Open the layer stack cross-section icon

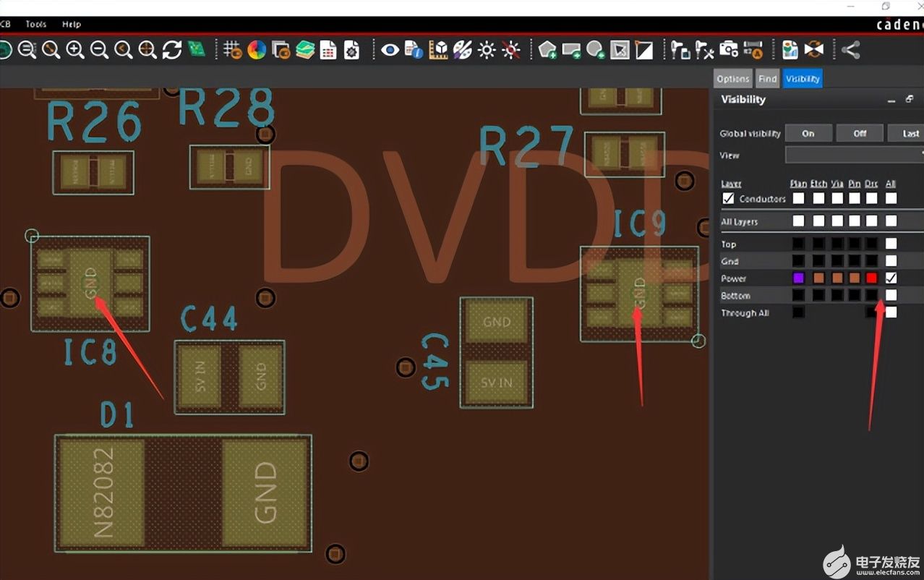(305, 49)
